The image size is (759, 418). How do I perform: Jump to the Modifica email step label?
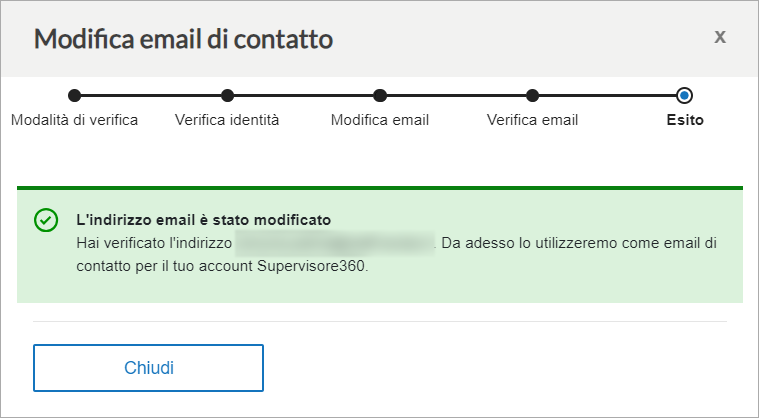[x=380, y=120]
